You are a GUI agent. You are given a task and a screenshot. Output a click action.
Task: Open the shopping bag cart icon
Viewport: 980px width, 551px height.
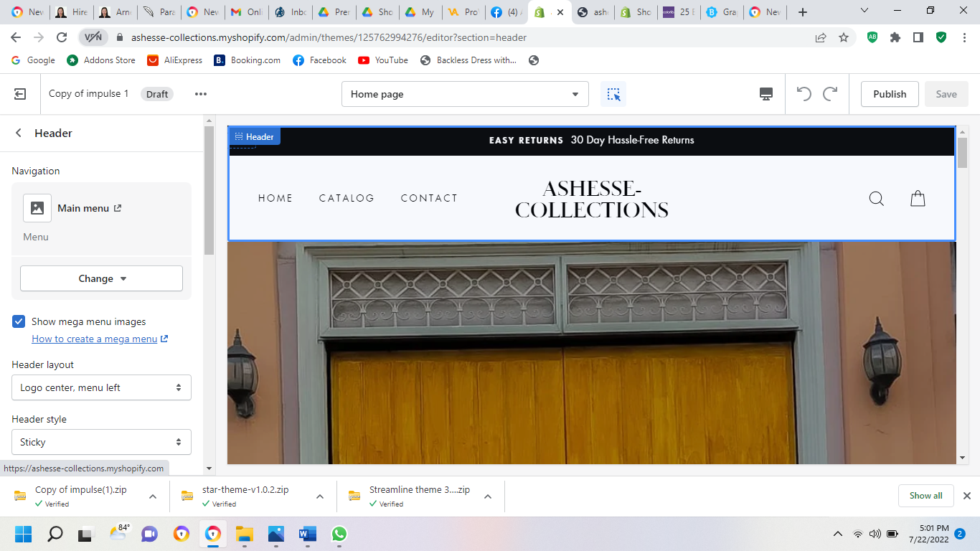pyautogui.click(x=918, y=199)
